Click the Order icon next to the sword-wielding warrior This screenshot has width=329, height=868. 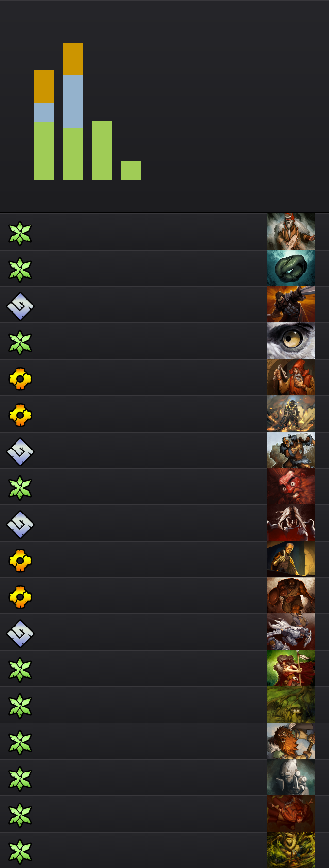click(x=20, y=306)
